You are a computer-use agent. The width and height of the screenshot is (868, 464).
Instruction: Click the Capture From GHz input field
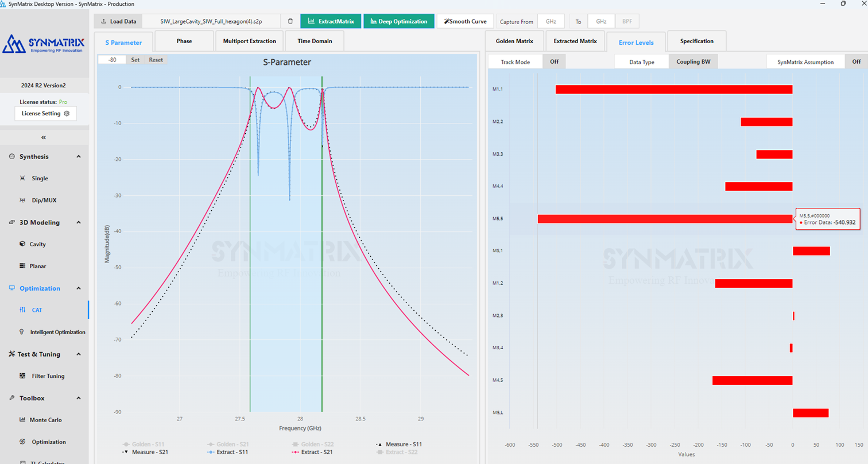[x=551, y=22]
